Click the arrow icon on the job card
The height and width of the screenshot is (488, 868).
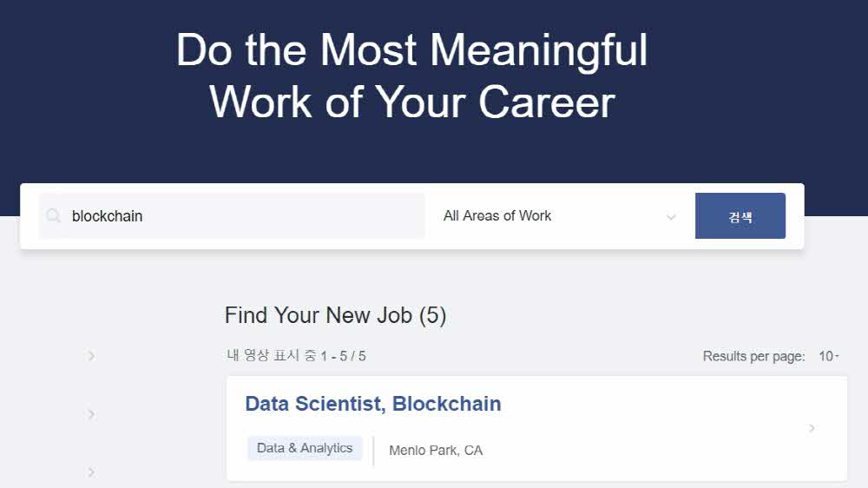point(812,428)
